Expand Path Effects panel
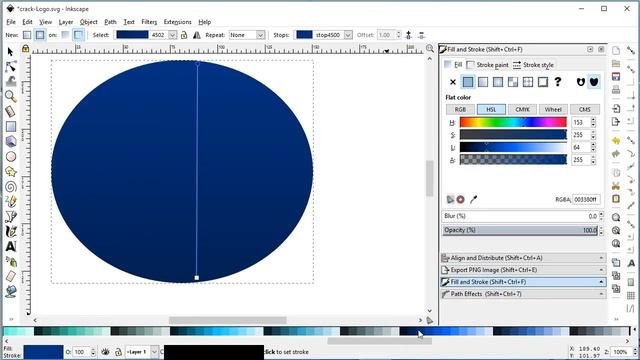 (x=523, y=294)
